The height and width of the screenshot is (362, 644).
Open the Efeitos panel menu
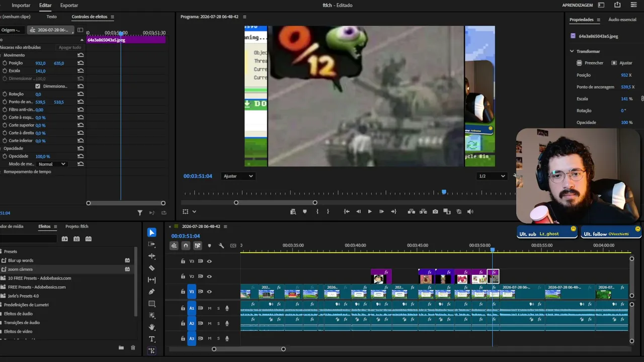point(55,227)
